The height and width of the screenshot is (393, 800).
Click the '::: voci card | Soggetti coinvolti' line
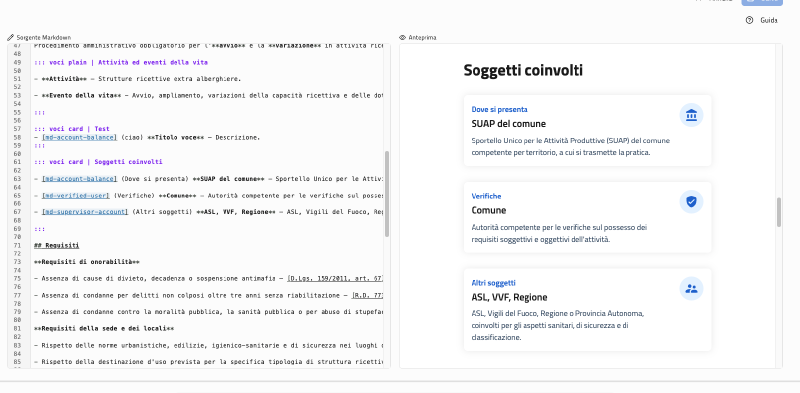pos(98,162)
